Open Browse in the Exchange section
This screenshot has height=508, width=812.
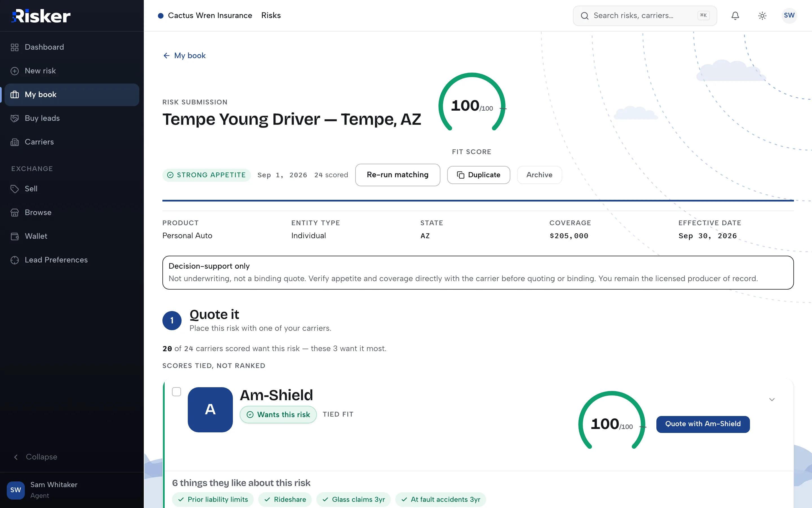pos(72,213)
